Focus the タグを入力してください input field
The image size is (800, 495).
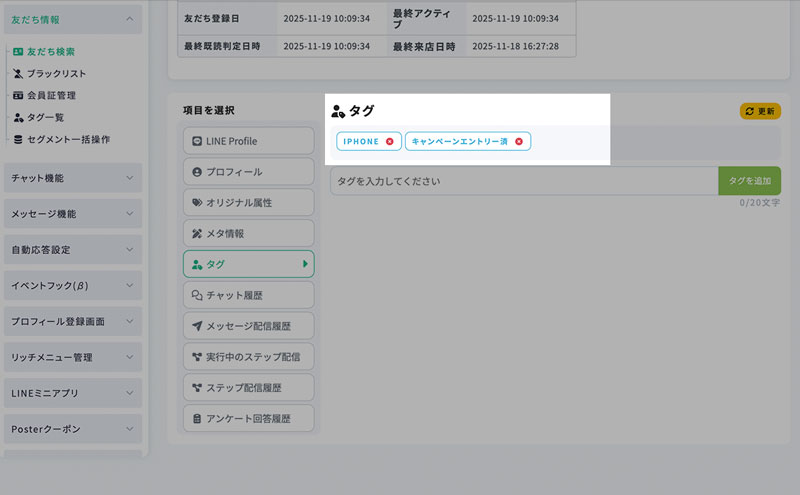pos(524,181)
